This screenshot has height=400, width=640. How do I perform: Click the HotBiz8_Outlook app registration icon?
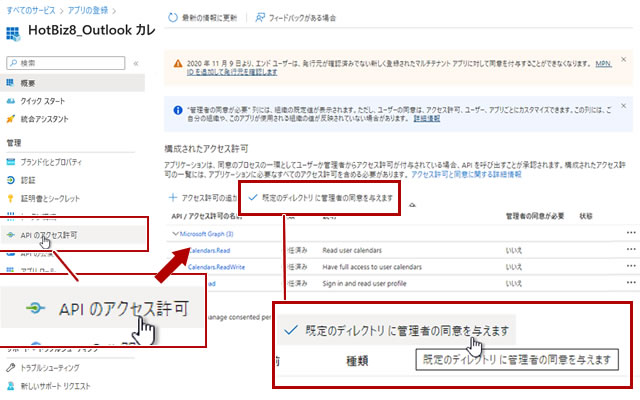[13, 33]
